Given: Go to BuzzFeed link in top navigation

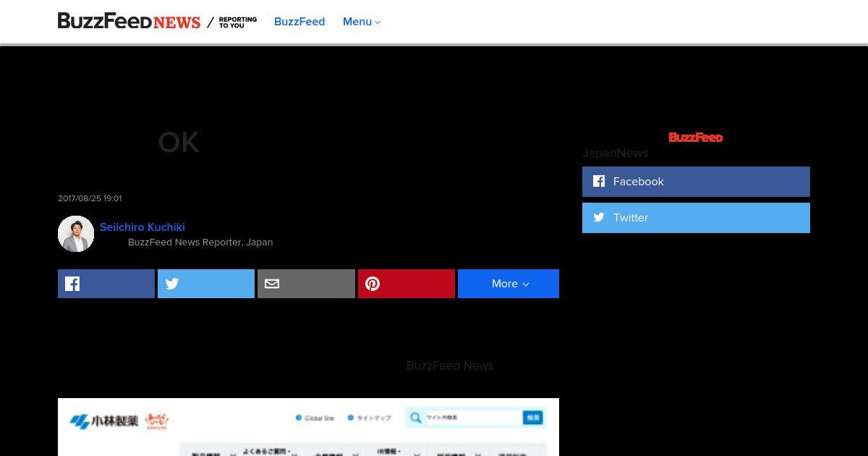Looking at the screenshot, I should tap(299, 22).
